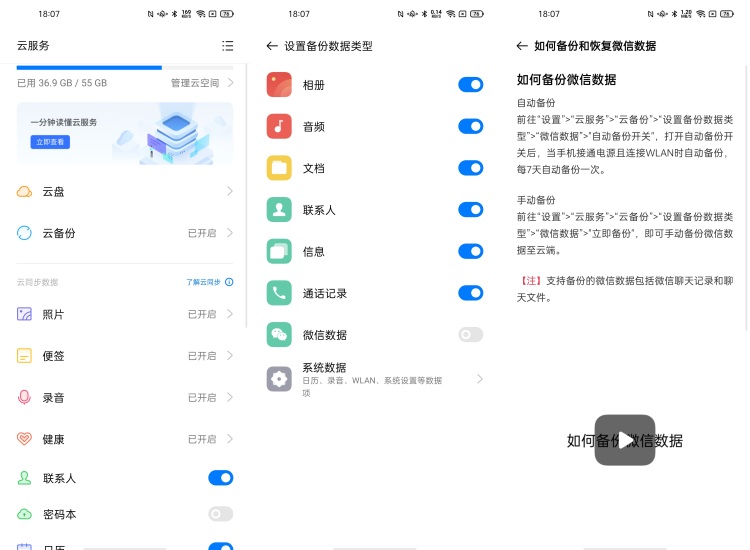Enable 微信数据 backup switch
The height and width of the screenshot is (550, 750).
tap(471, 334)
